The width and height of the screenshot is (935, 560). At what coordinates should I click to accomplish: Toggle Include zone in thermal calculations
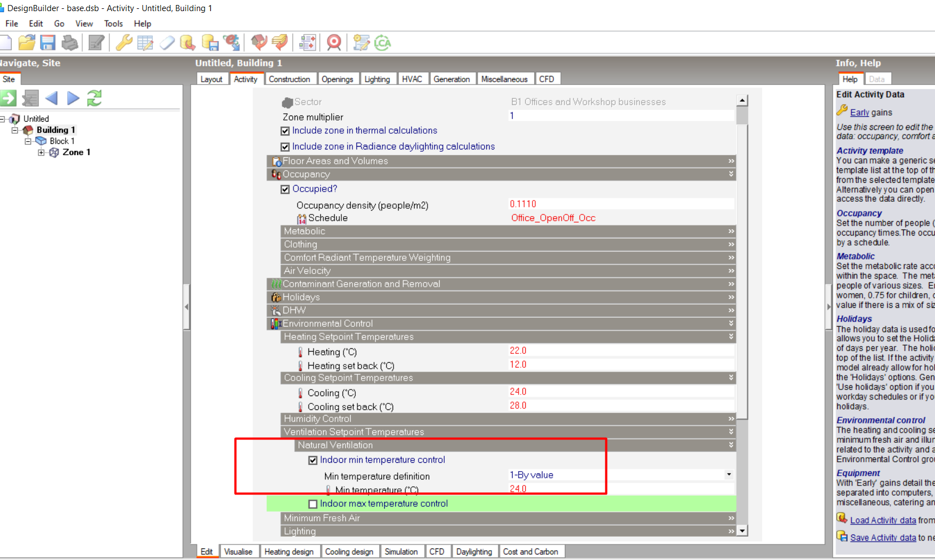pos(285,131)
